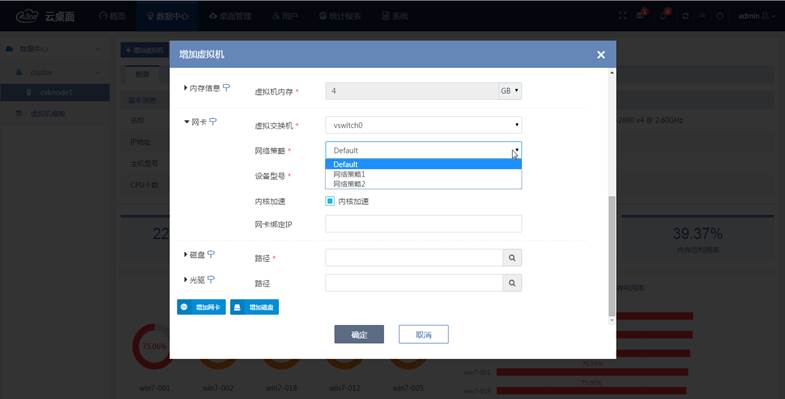Expand the 内存信息 section triangle

click(185, 88)
